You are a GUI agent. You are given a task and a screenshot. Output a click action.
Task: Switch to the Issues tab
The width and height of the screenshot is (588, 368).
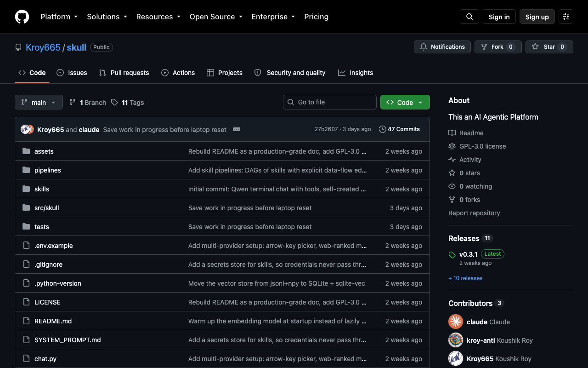pos(72,73)
